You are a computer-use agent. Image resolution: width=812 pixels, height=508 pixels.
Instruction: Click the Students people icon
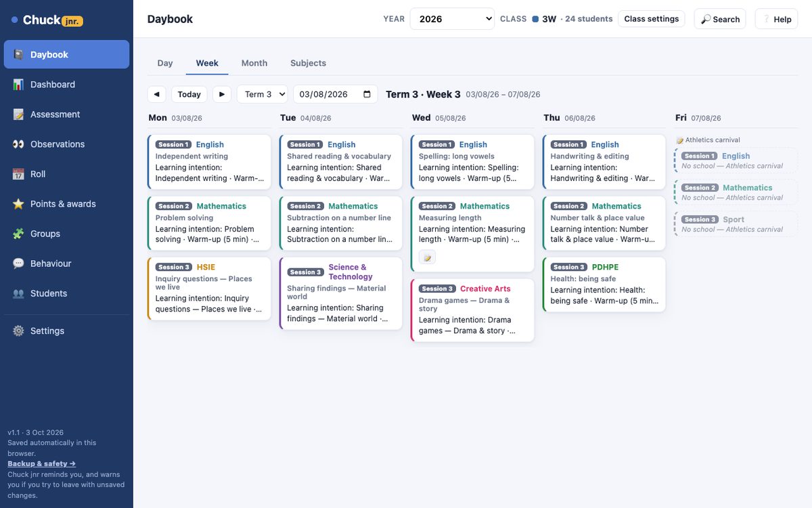(18, 293)
